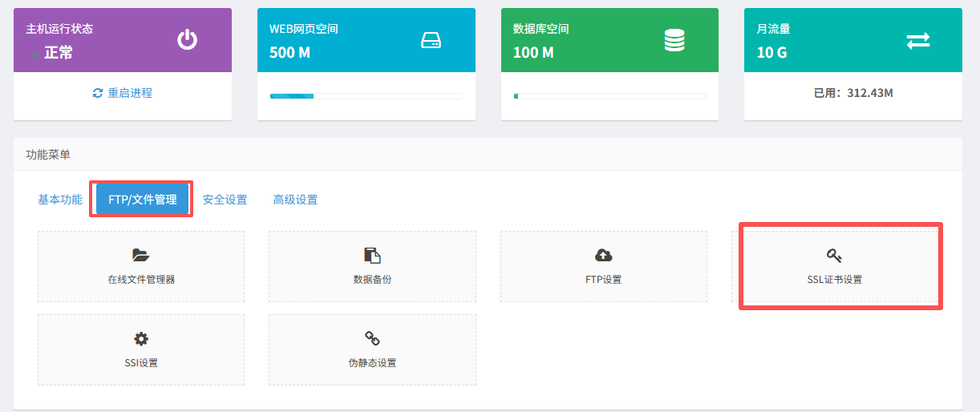Viewport: 980px width, 412px height.
Task: Click the 数据库空间 usage progress bar
Action: point(609,96)
